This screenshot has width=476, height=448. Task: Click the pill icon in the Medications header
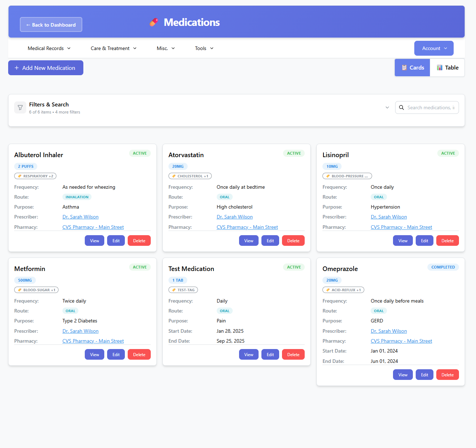(x=154, y=22)
